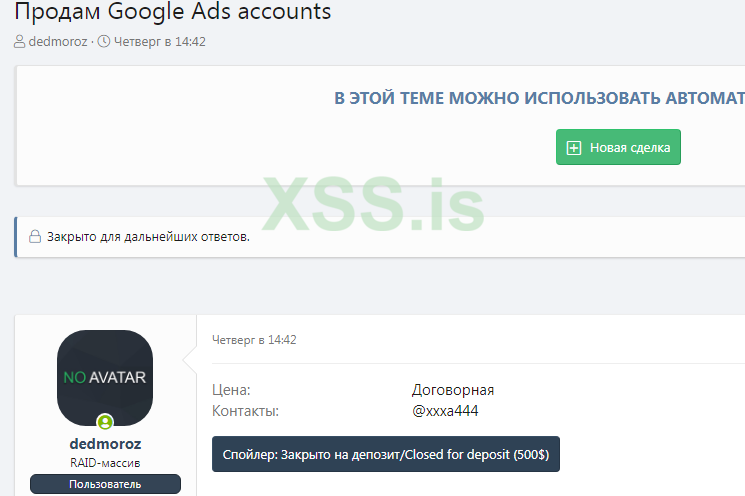Click thread title Продам Google Ads accounts

173,11
